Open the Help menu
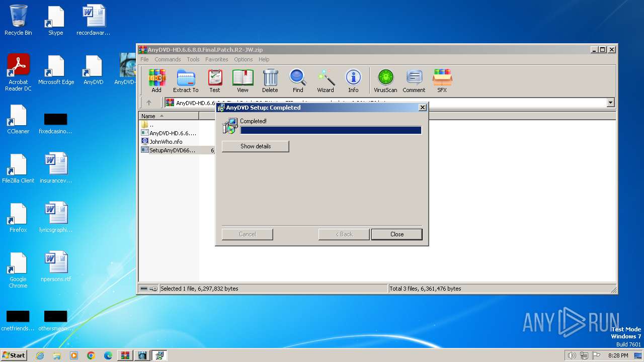Screen dimensions: 644x362 click(264, 59)
